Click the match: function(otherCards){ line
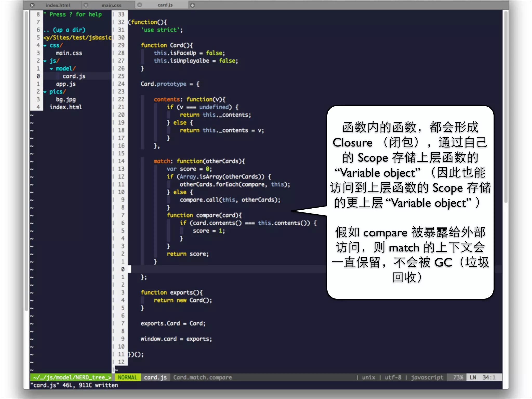Viewport: 532px width, 399px height. click(199, 161)
